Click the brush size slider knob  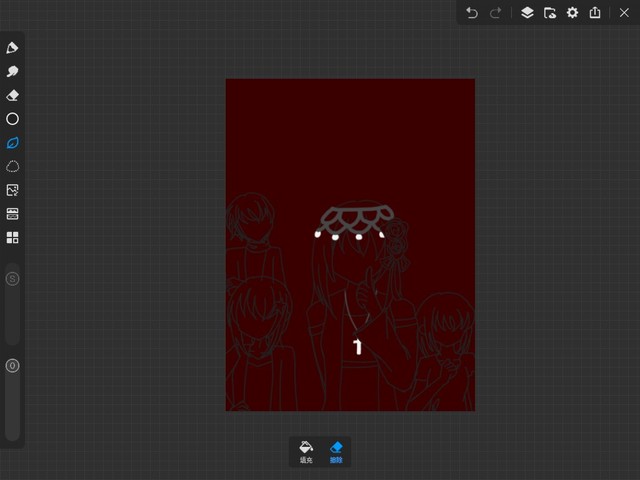13,279
